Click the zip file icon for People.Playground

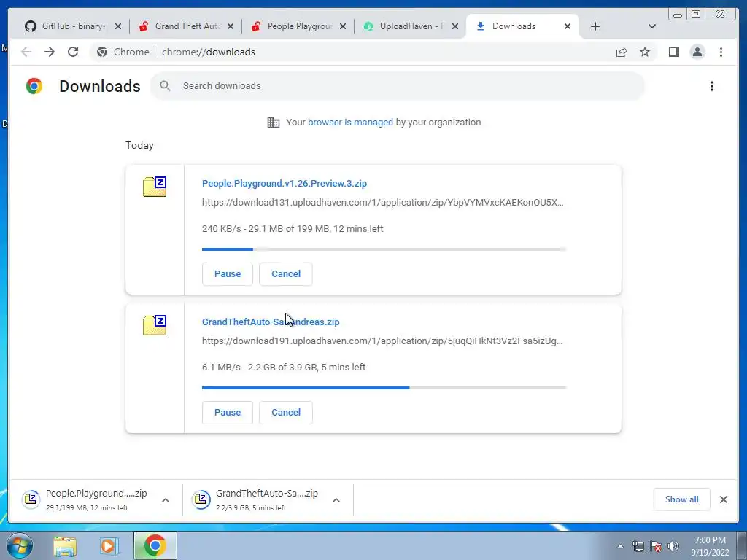click(155, 187)
